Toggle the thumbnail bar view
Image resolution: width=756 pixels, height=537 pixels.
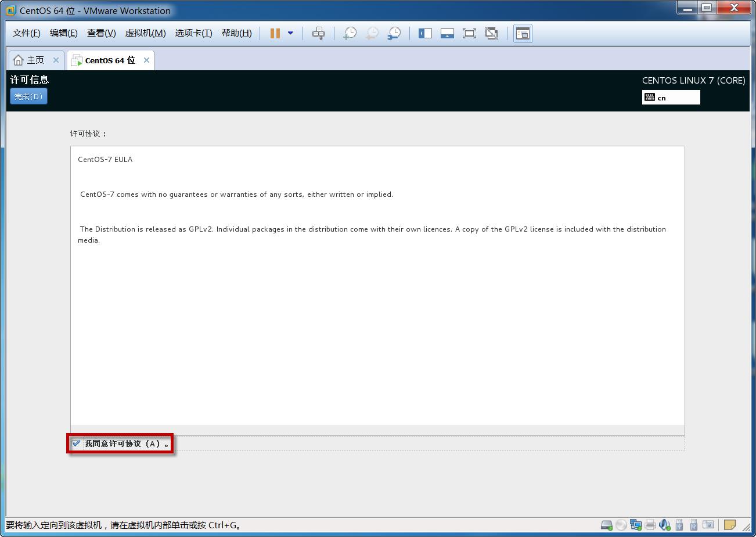pyautogui.click(x=447, y=33)
